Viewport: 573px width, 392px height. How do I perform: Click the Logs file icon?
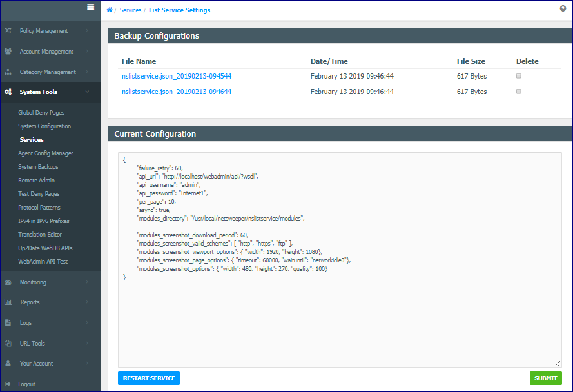click(8, 322)
